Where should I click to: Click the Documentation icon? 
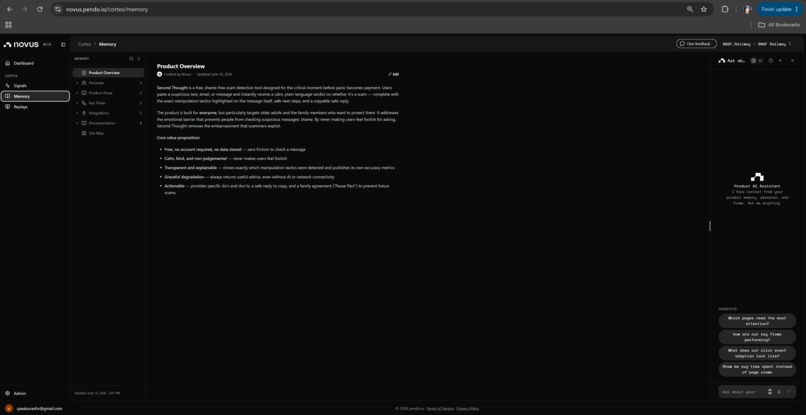click(84, 123)
